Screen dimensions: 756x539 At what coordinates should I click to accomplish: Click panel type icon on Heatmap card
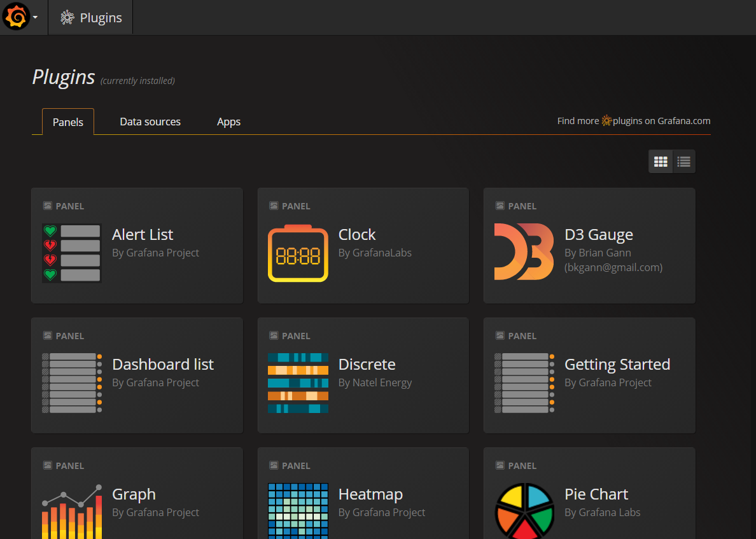pyautogui.click(x=274, y=465)
